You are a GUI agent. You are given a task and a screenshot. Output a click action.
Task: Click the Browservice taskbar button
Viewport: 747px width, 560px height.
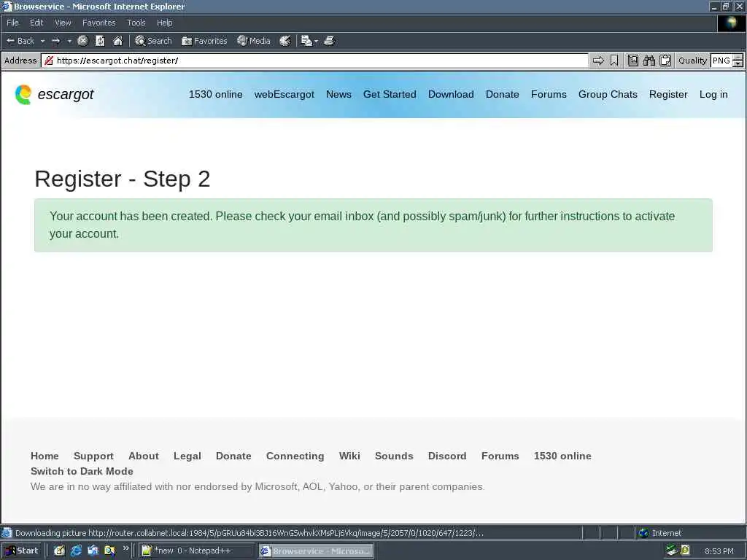315,551
